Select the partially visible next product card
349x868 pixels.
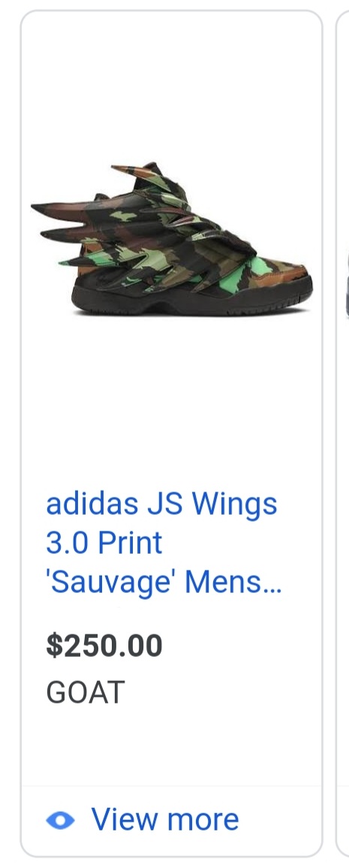pos(343,434)
